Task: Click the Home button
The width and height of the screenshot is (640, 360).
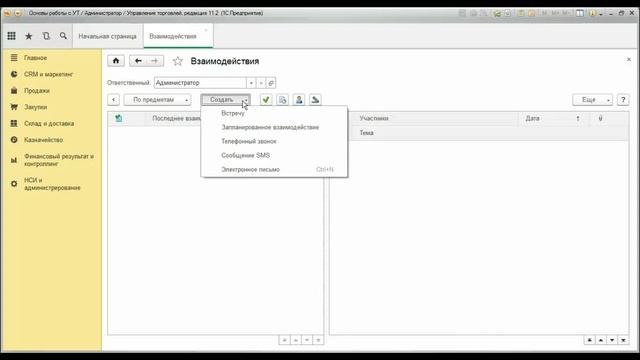Action: 116,61
